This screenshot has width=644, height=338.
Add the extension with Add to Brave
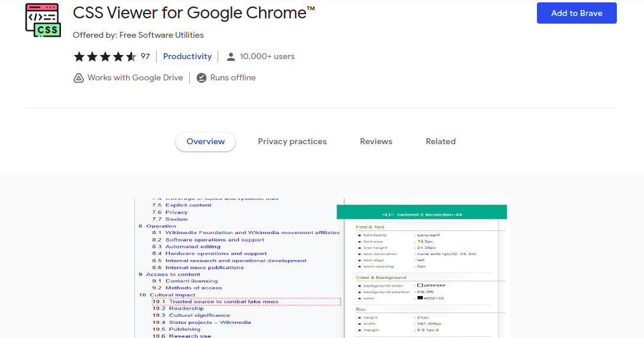point(576,13)
